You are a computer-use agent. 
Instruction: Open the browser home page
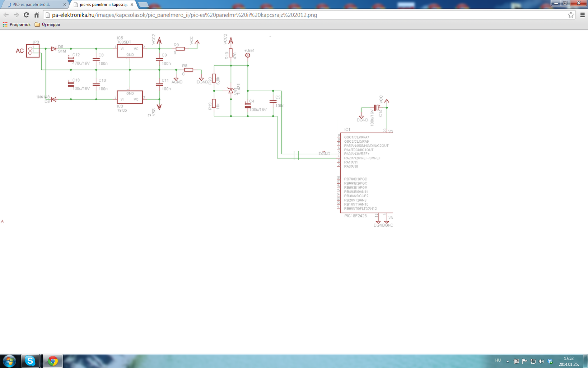tap(37, 15)
